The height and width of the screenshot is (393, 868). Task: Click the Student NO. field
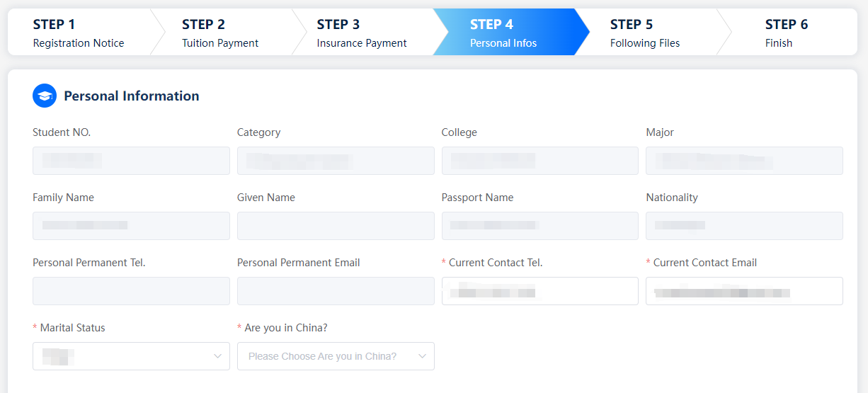(131, 161)
